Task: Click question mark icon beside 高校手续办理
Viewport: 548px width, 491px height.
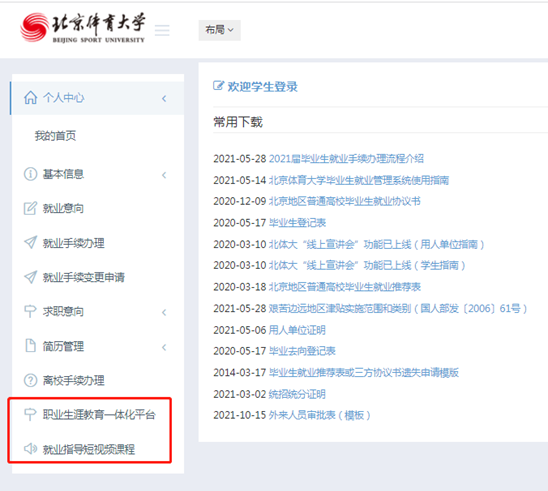Action: [30, 380]
